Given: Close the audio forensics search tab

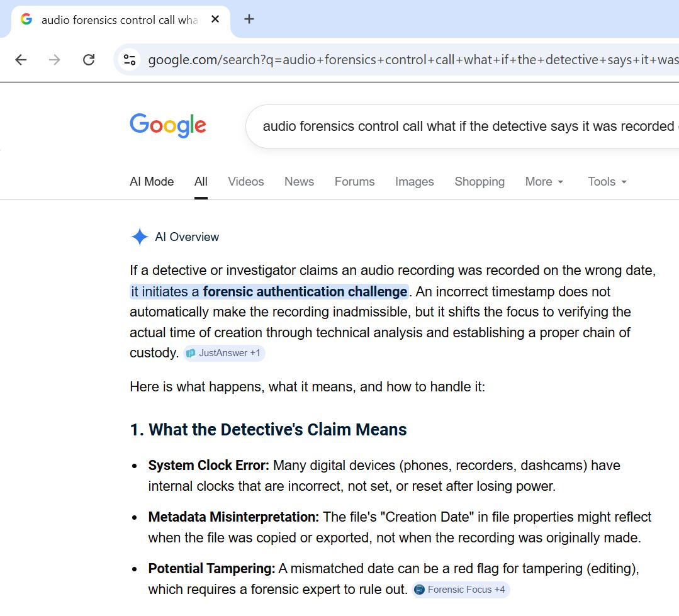Looking at the screenshot, I should [x=215, y=20].
